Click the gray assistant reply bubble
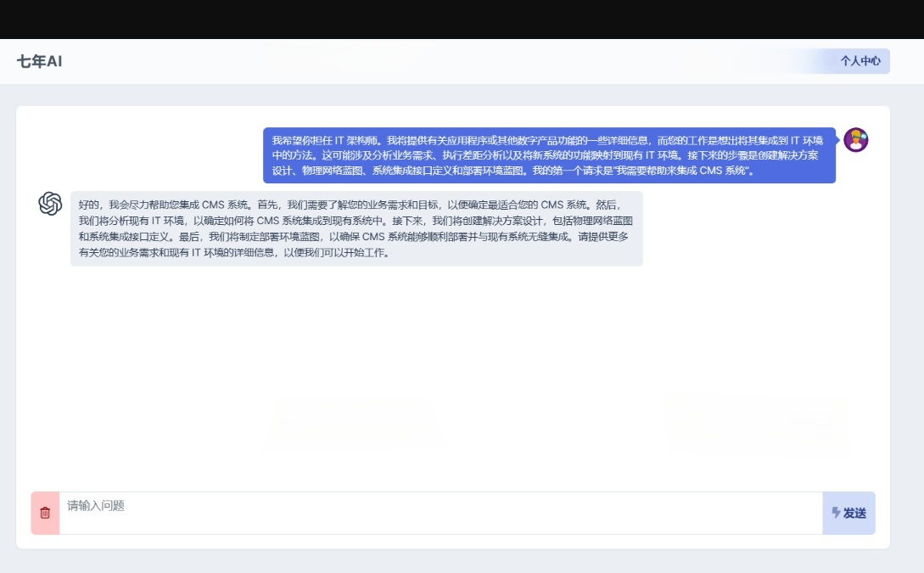Screen dimensions: 924x573 point(356,229)
